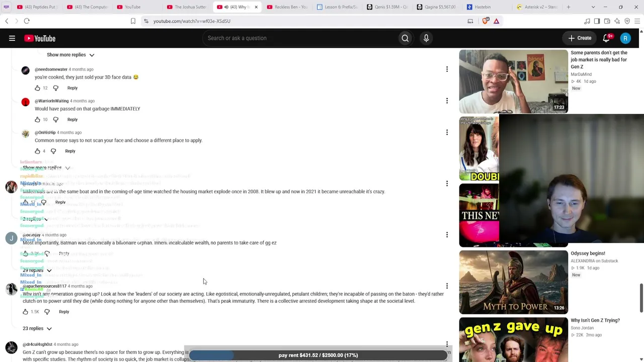
Task: Click the Create button
Action: tap(580, 38)
